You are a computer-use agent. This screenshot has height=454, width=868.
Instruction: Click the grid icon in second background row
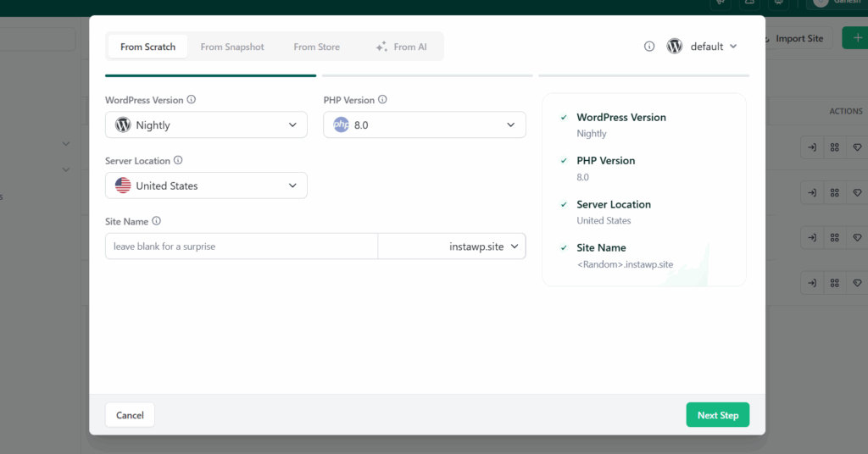[835, 193]
